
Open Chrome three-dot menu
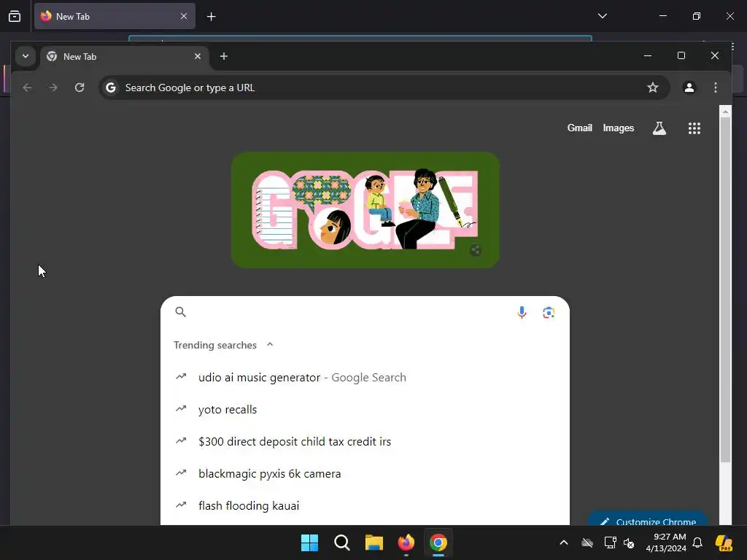[716, 87]
